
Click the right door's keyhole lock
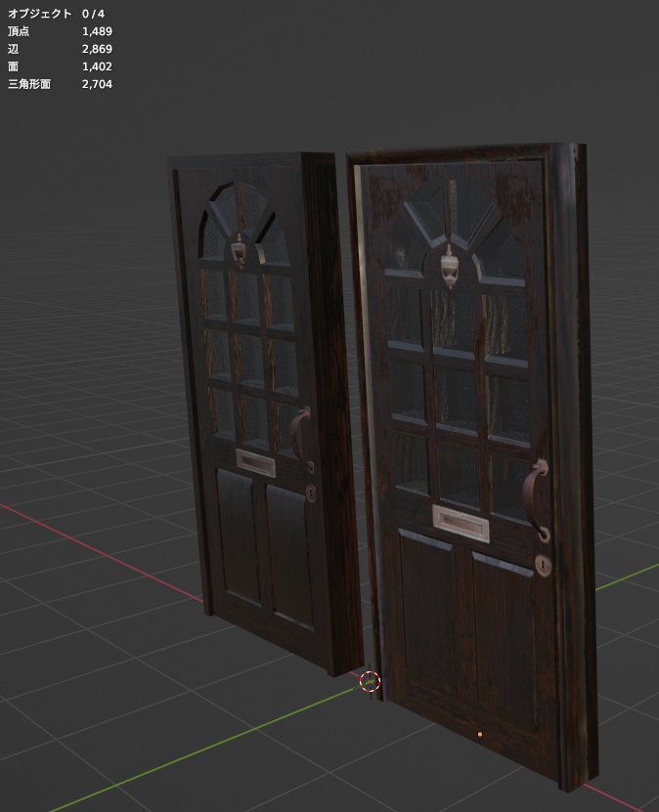click(543, 566)
